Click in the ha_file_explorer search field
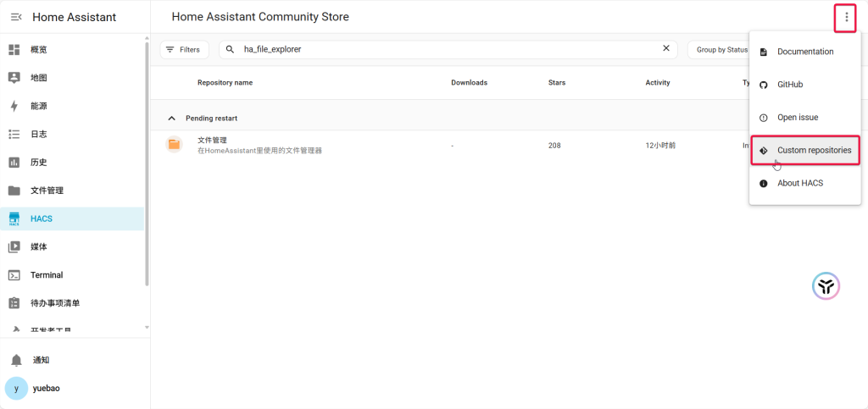Screen dimensions: 868x409 pyautogui.click(x=448, y=49)
